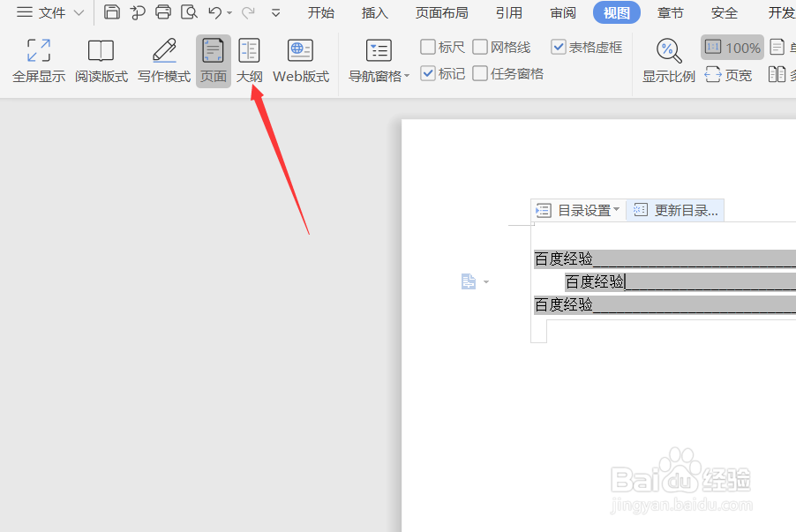Viewport: 796px width, 532px height.
Task: Switch to 大纲 outline view
Action: [x=249, y=61]
